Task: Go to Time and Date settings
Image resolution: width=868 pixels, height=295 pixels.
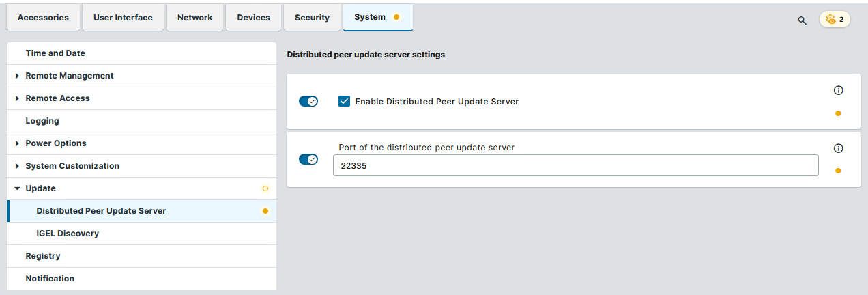Action: [55, 53]
